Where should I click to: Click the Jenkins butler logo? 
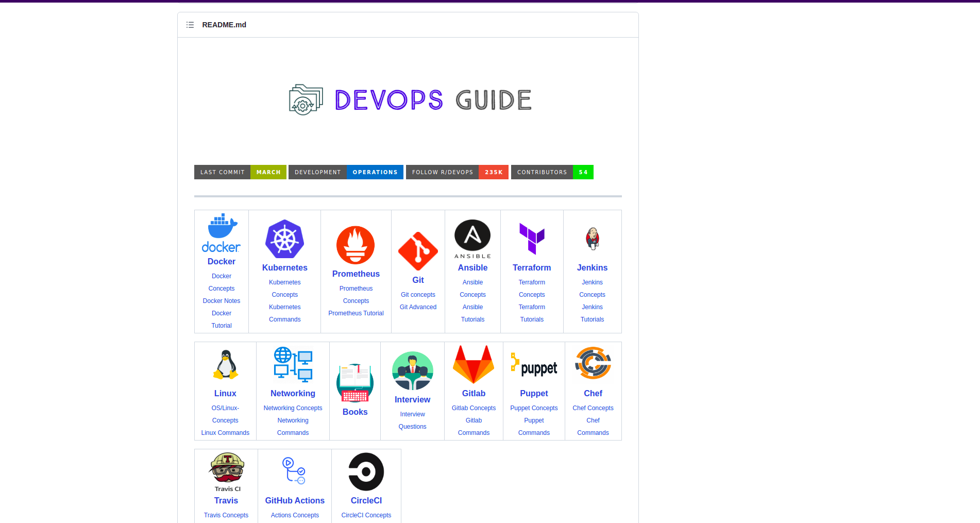(593, 239)
